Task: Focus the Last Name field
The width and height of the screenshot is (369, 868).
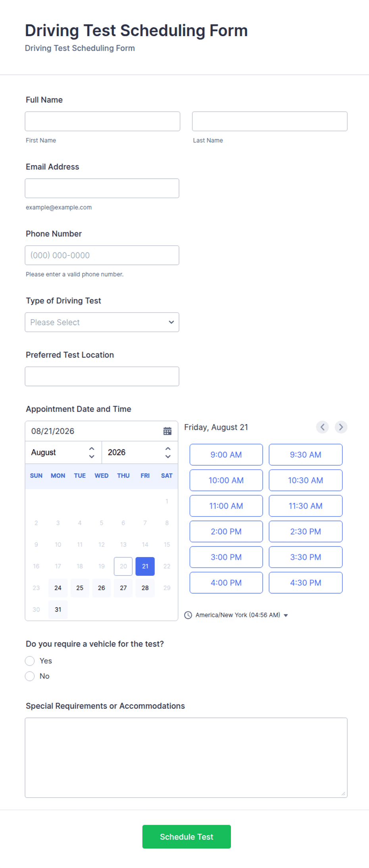Action: click(x=270, y=121)
